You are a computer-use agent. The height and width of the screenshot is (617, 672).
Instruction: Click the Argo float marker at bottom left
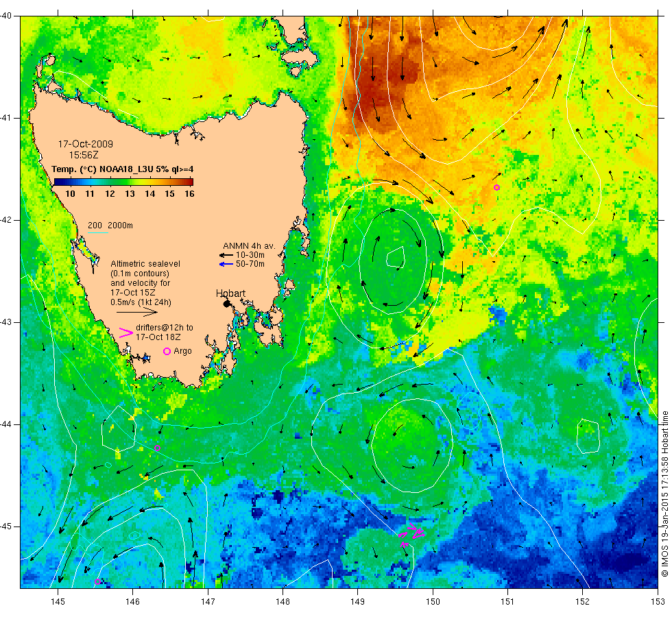click(x=97, y=582)
